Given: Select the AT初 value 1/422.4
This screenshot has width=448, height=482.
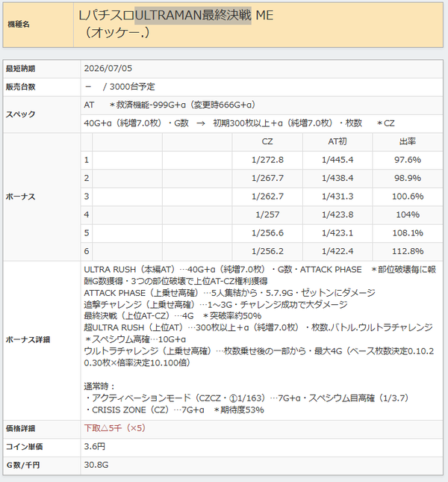Looking at the screenshot, I should coord(337,251).
